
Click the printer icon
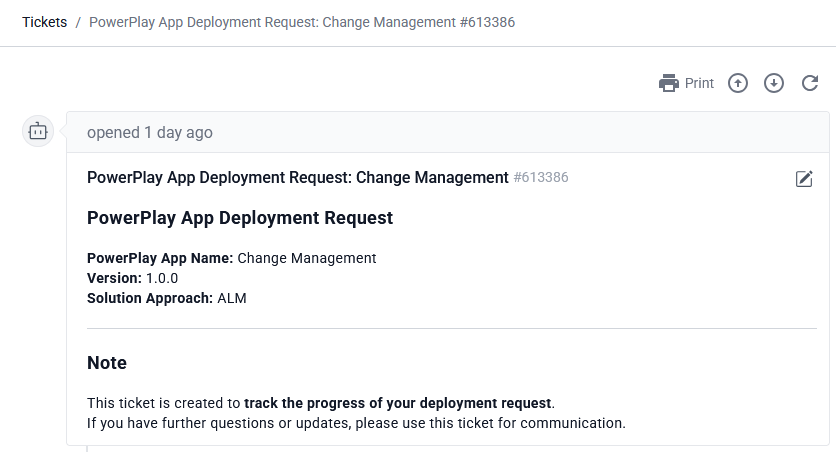[x=669, y=83]
